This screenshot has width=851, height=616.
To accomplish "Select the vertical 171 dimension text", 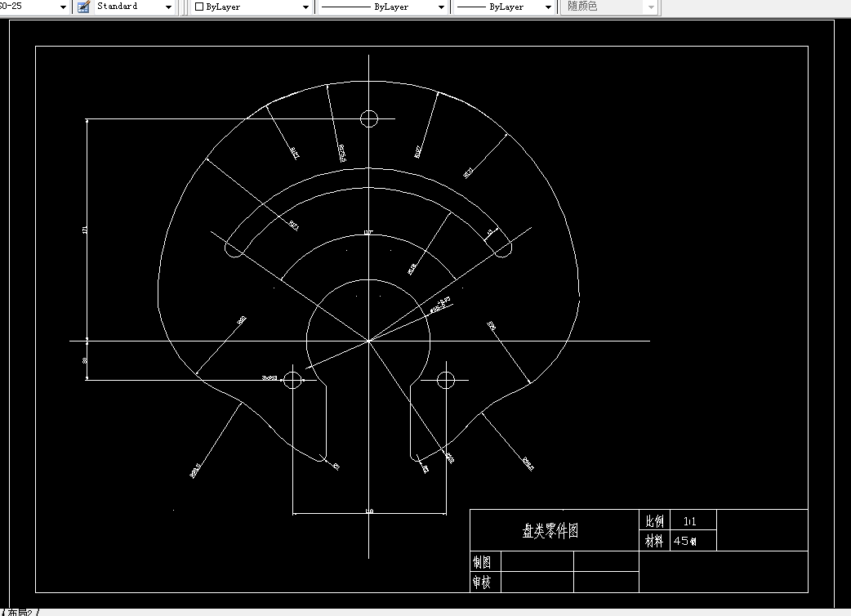I will point(84,230).
